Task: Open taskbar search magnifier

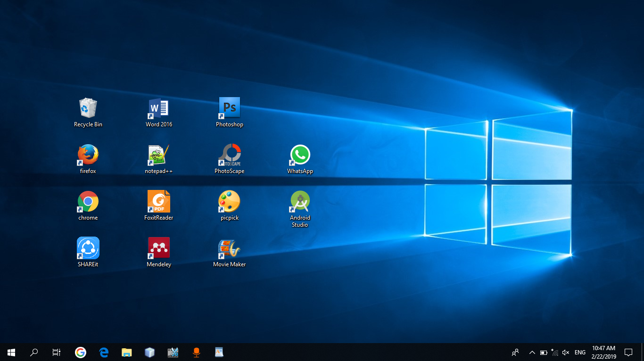Action: 34,352
